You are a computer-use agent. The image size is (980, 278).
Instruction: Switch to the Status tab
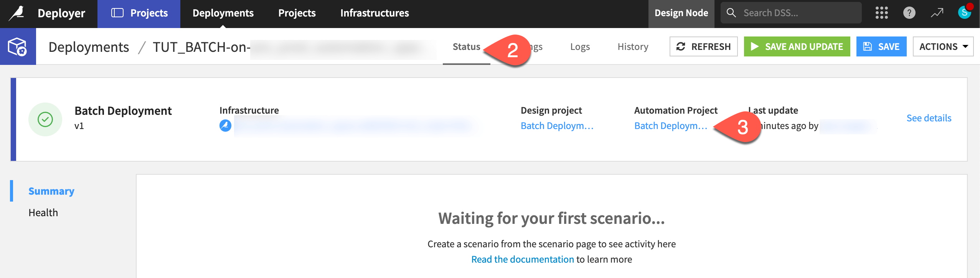click(466, 47)
